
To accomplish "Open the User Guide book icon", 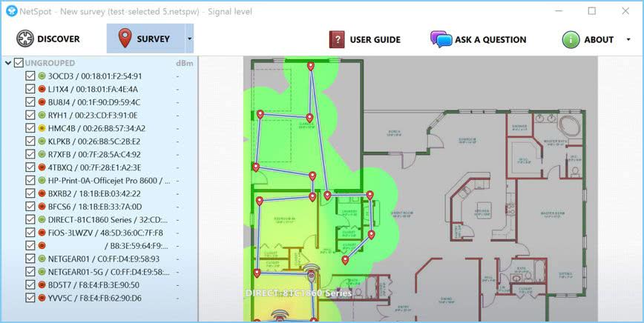I will 337,39.
